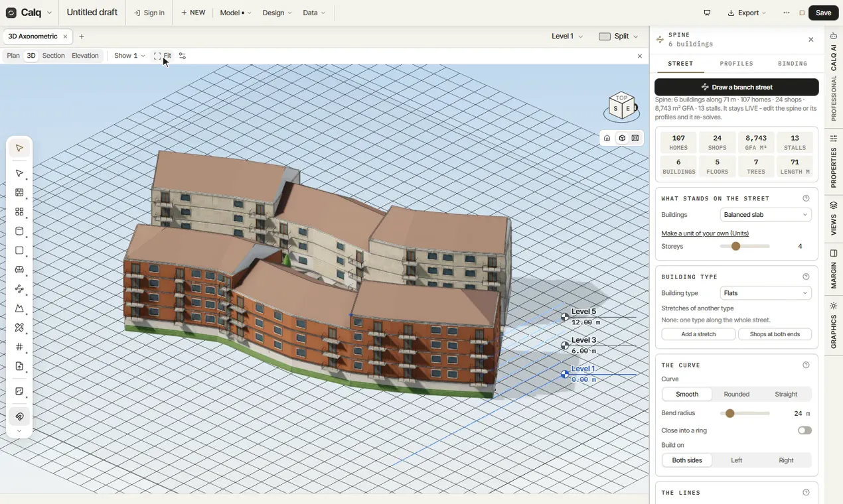
Task: Open the Export dropdown
Action: pos(747,13)
